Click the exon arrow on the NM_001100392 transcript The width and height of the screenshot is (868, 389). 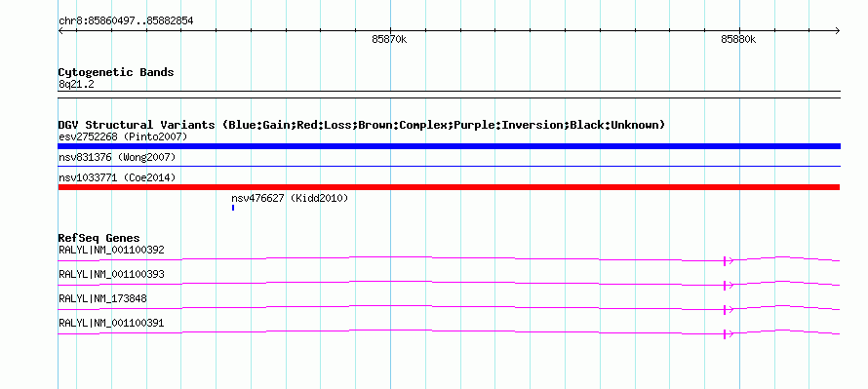[728, 260]
